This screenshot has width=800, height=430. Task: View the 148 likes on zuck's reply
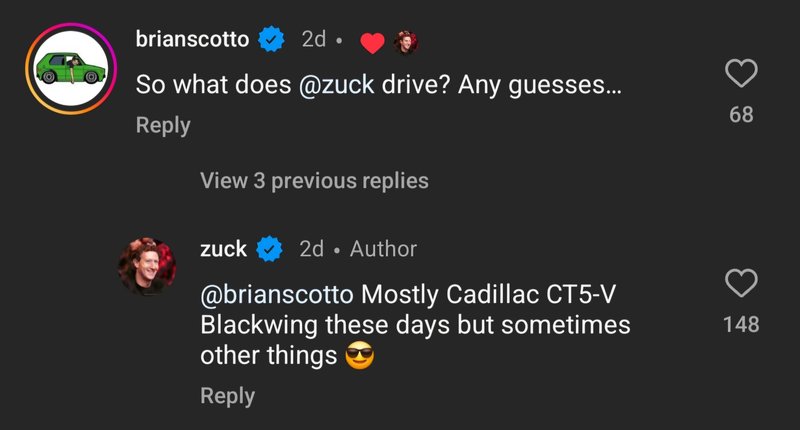point(741,324)
